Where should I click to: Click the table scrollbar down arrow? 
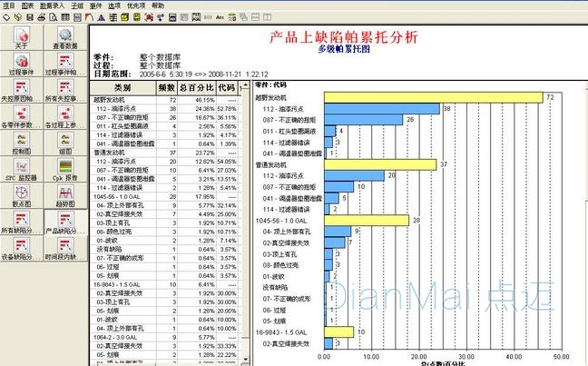[x=245, y=360]
